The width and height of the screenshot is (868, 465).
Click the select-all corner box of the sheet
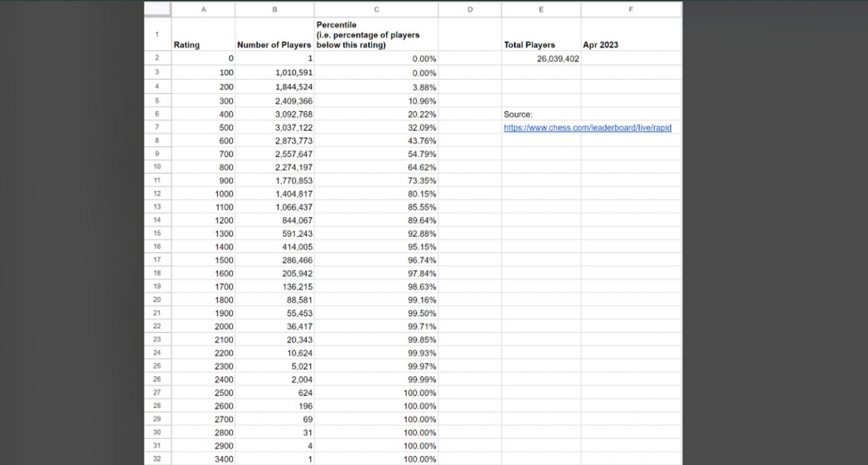pyautogui.click(x=157, y=9)
